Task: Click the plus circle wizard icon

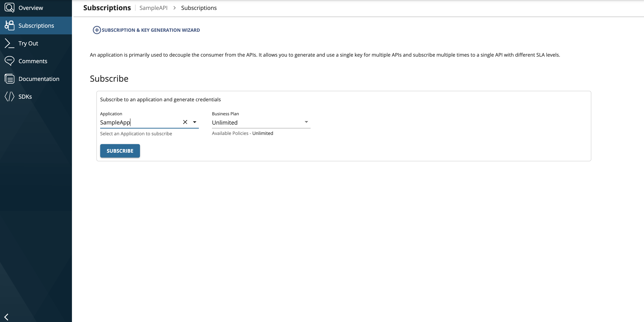Action: [x=97, y=30]
